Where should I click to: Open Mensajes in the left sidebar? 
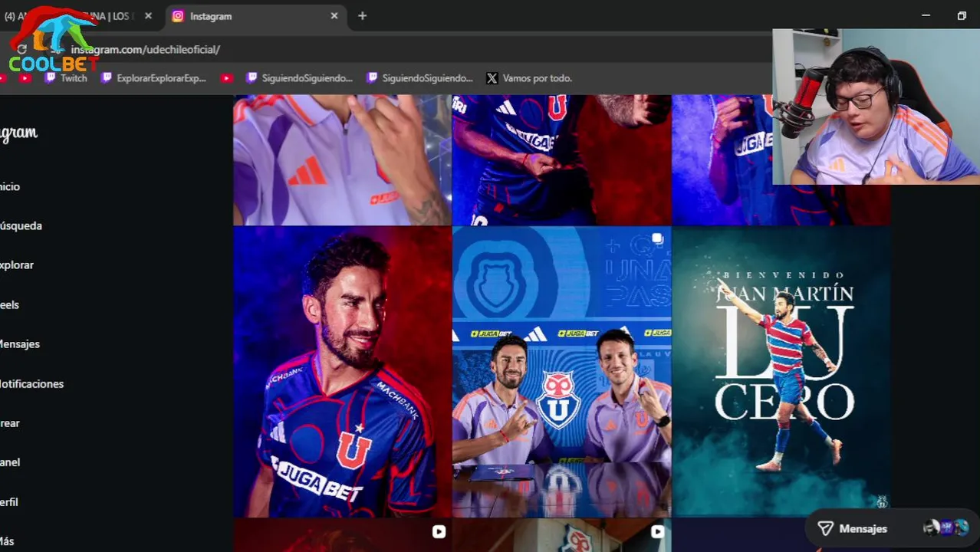[x=20, y=343]
